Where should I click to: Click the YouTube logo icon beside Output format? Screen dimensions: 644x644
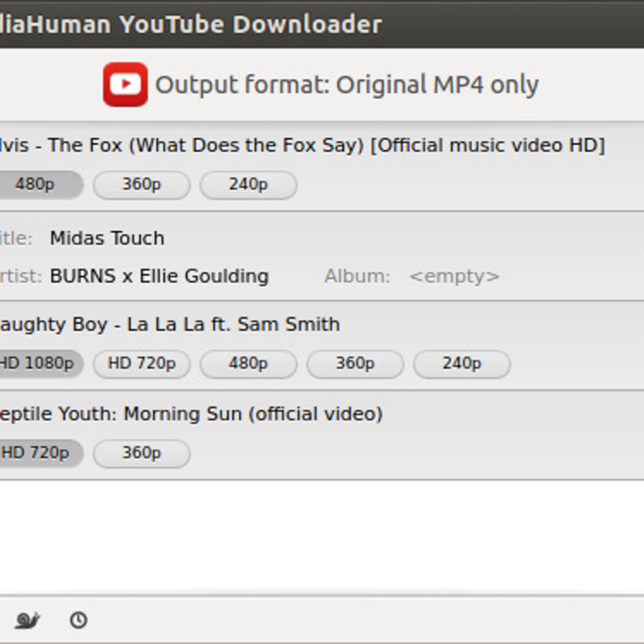(x=125, y=85)
